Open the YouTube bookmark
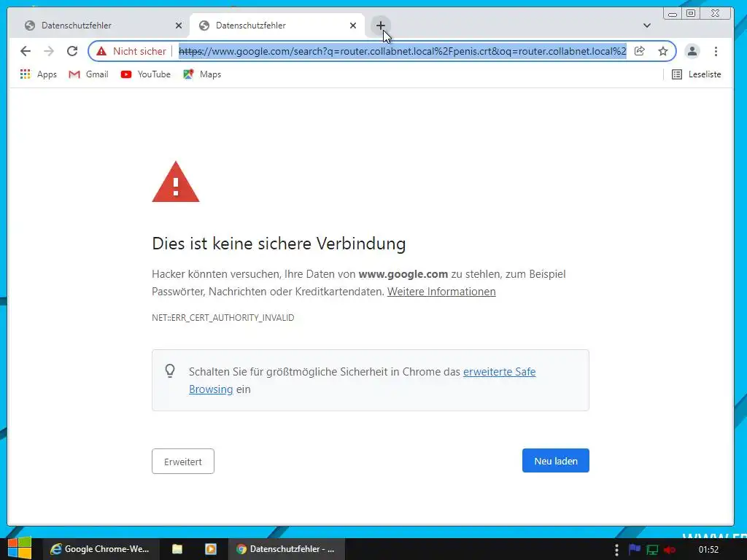Viewport: 747px width, 560px height. [x=146, y=74]
